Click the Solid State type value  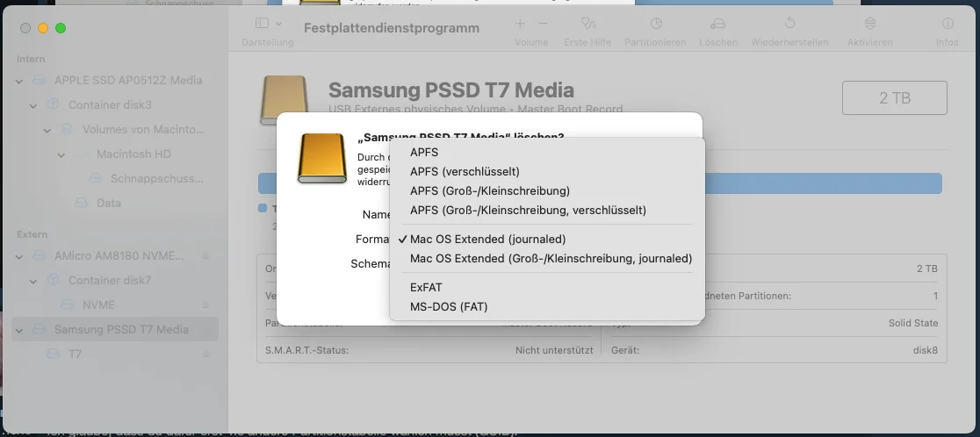point(913,324)
